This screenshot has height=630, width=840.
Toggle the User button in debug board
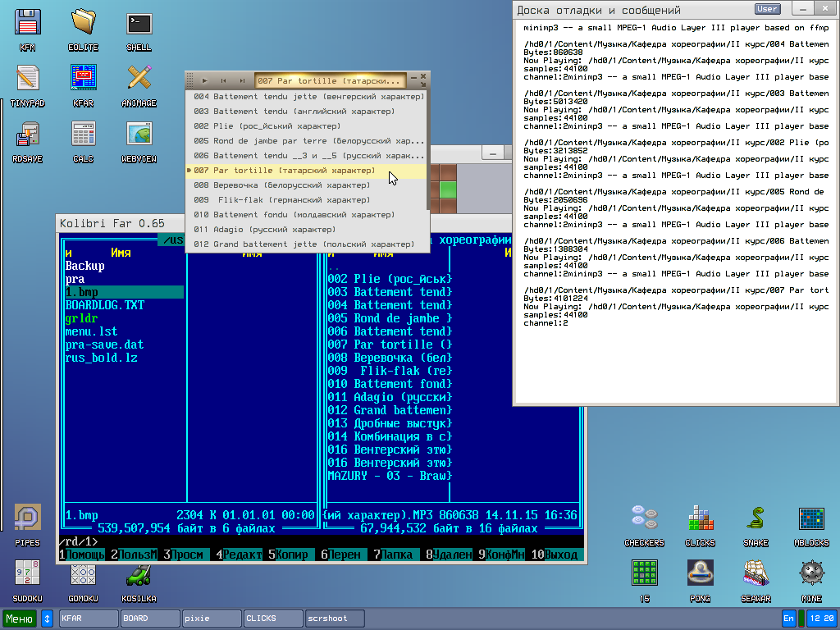click(x=767, y=9)
